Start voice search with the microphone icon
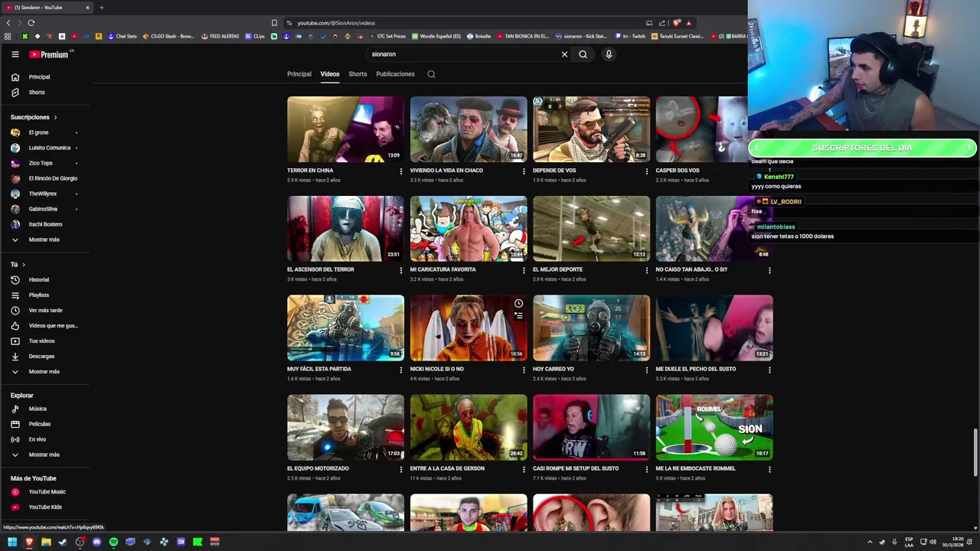This screenshot has height=551, width=980. point(609,54)
